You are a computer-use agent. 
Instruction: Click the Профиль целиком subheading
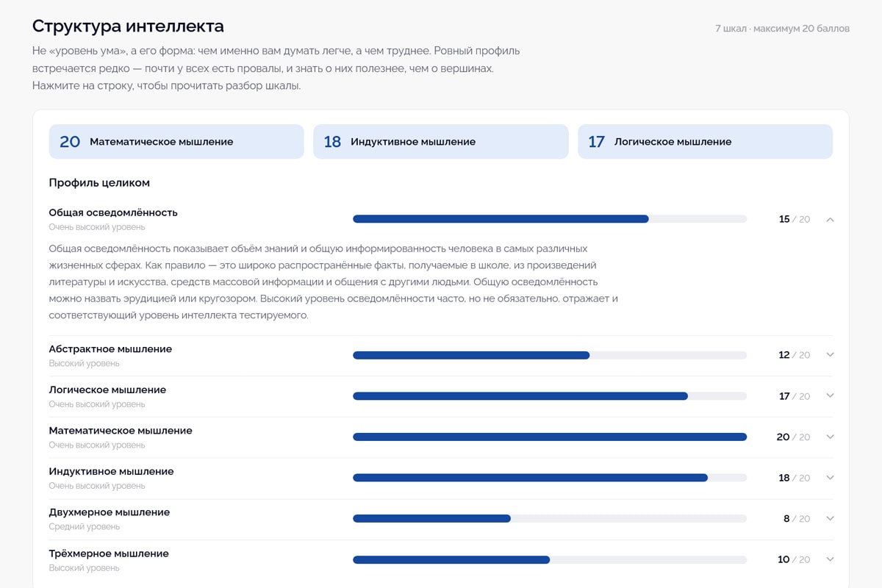99,182
